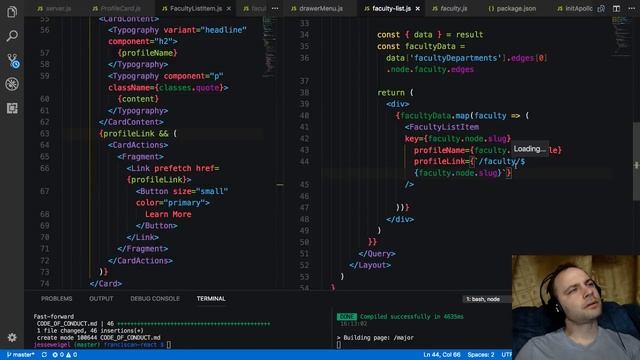Open the Explorer files icon
The height and width of the screenshot is (360, 640).
[x=12, y=12]
